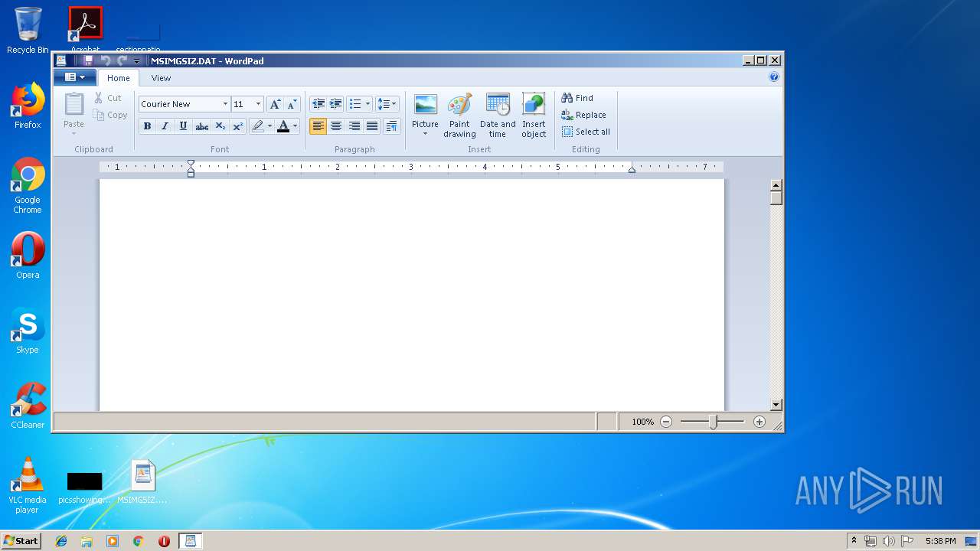Open the highlight color dropdown arrow
Image resolution: width=980 pixels, height=551 pixels.
pos(269,126)
